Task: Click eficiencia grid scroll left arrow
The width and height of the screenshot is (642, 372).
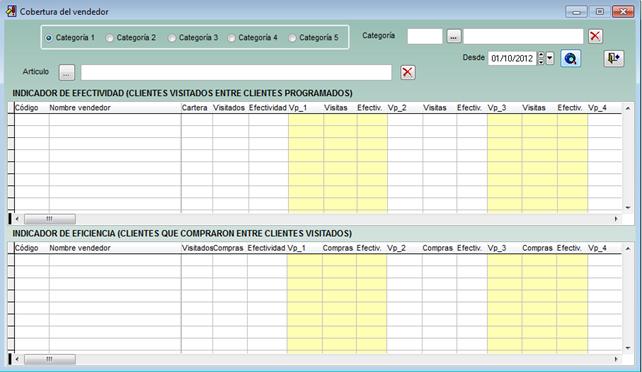Action: click(17, 359)
